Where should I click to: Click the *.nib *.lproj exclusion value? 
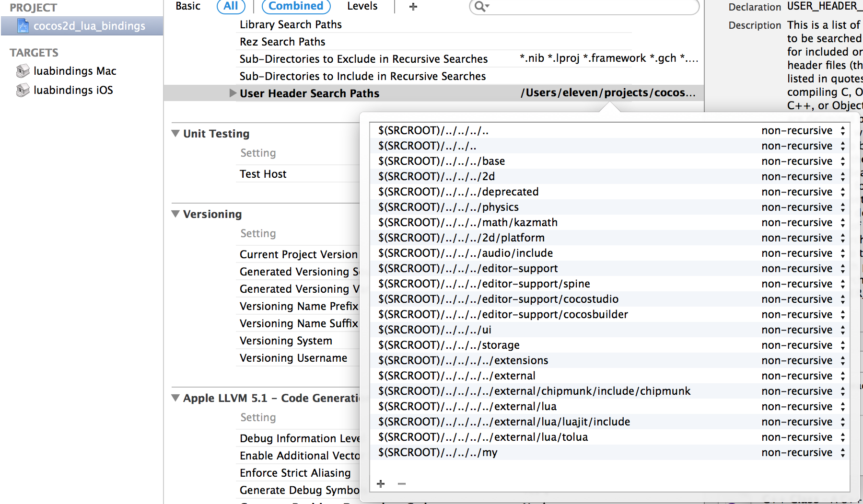[609, 58]
